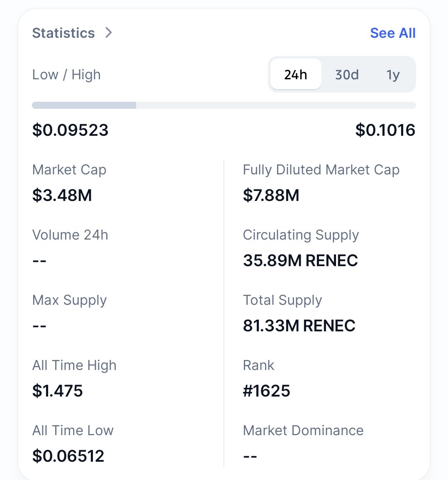Viewport: 448px width, 480px height.
Task: Click the Volume 24h label
Action: point(70,235)
